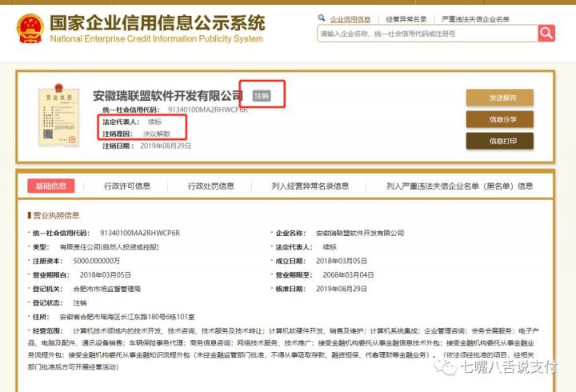Click the red search magnifier button
Image resolution: width=576 pixels, height=392 pixels.
pyautogui.click(x=546, y=34)
